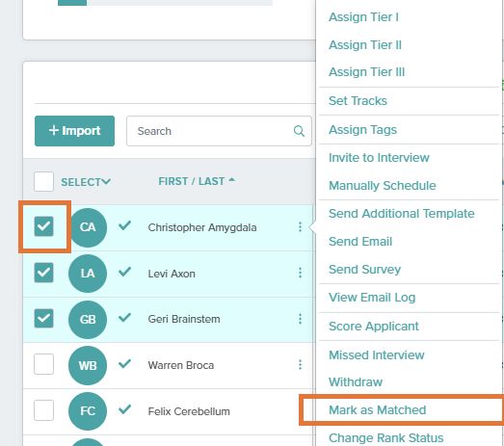Screen dimensions: 504x446
Task: Open Levi Axon's three-dot options
Action: pos(300,273)
